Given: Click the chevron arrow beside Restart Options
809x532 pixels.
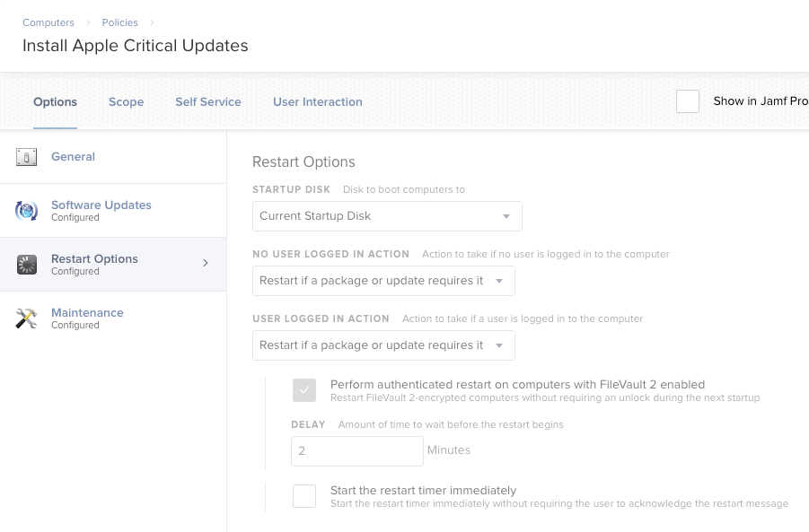Looking at the screenshot, I should 206,263.
